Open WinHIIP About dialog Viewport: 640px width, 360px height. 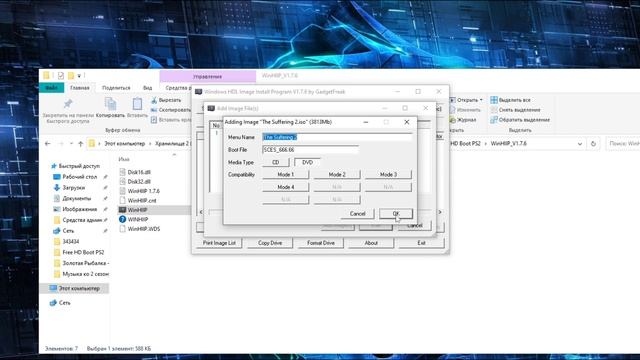(x=371, y=243)
